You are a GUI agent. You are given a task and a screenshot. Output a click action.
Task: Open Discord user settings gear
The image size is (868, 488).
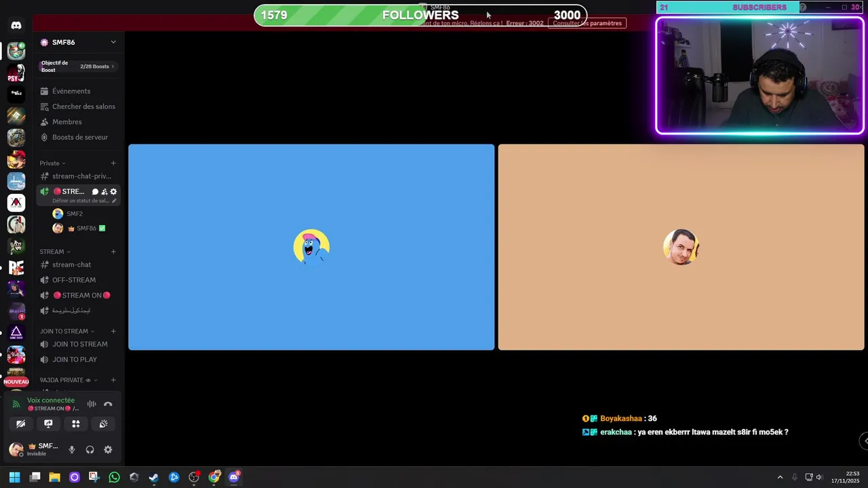[x=108, y=449]
